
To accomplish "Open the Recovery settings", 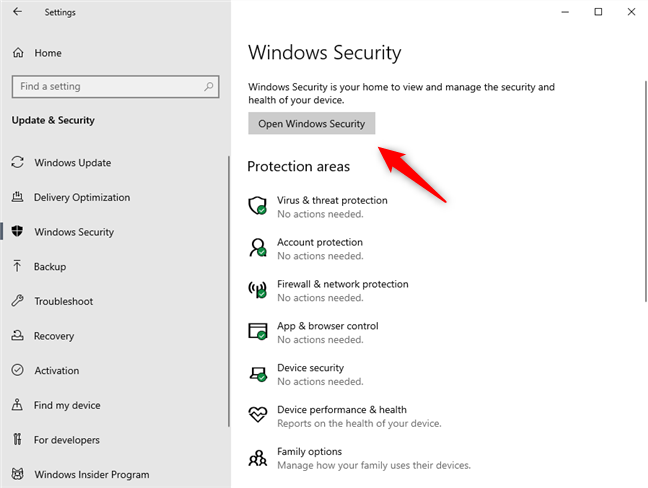I will 54,336.
